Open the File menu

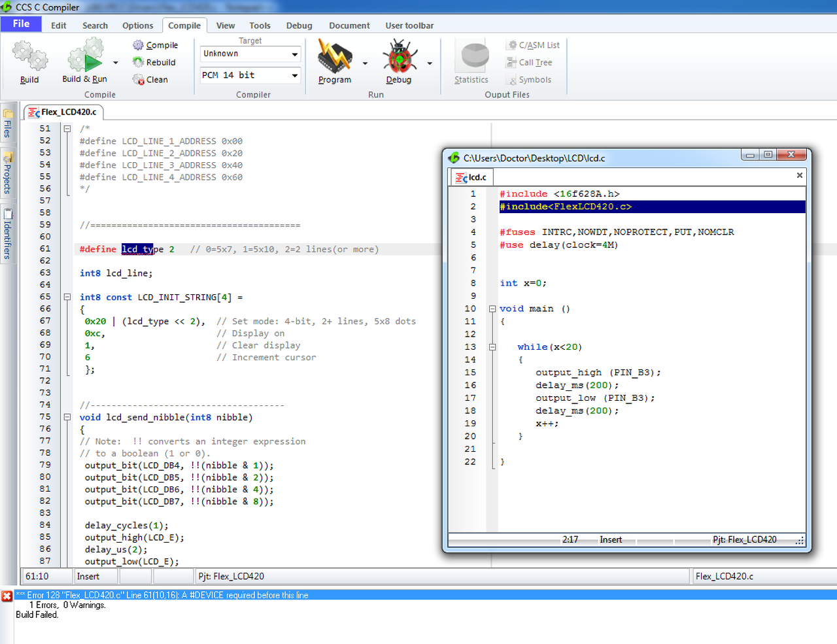point(21,24)
